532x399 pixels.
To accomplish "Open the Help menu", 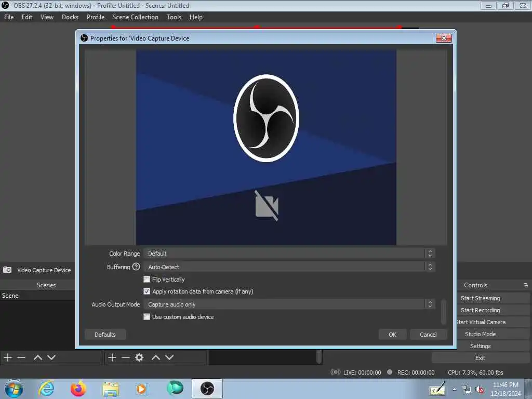I will pyautogui.click(x=196, y=17).
